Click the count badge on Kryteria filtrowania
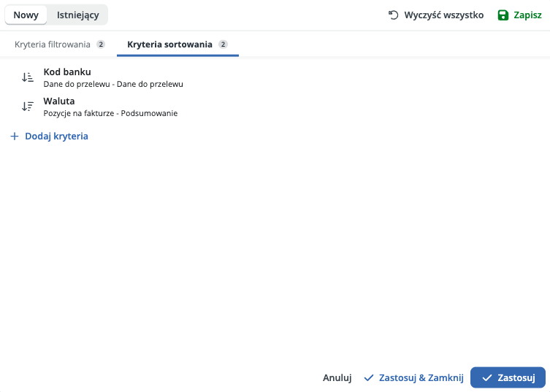Viewport: 550px width, 392px height. click(x=101, y=45)
